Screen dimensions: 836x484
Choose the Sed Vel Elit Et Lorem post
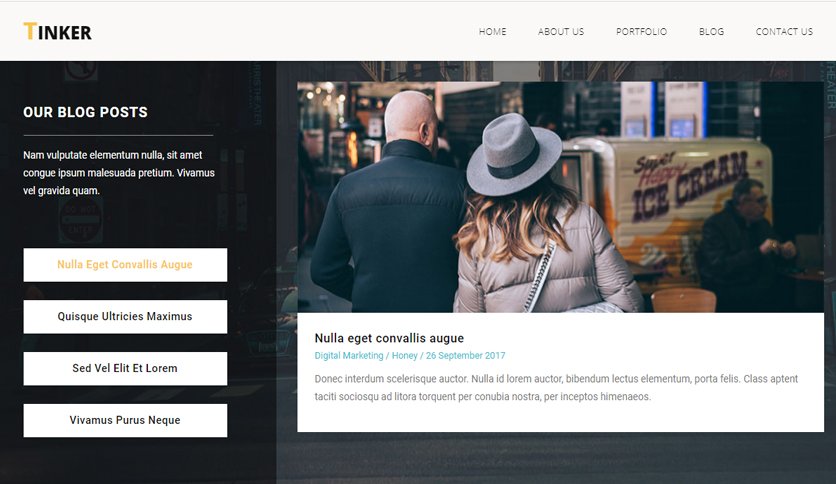125,368
